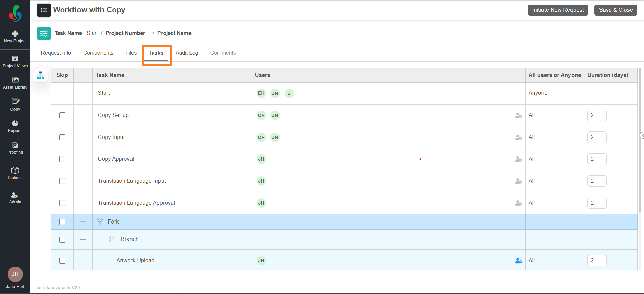Edit duration field for Copy Set-up
The width and height of the screenshot is (644, 294).
coord(597,115)
